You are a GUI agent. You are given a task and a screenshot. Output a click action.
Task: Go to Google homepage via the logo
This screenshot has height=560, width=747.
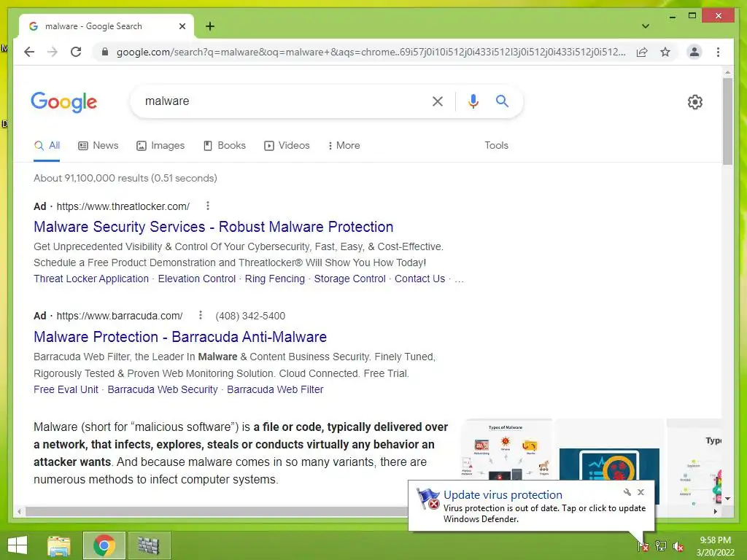64,101
